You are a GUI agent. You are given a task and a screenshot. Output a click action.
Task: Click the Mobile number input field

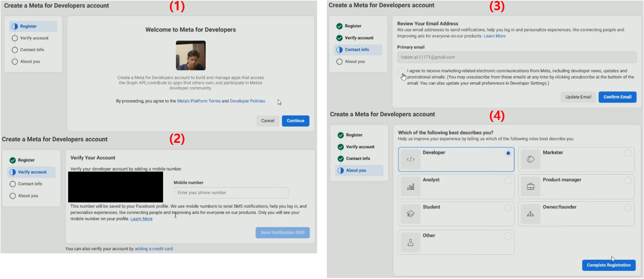231,192
